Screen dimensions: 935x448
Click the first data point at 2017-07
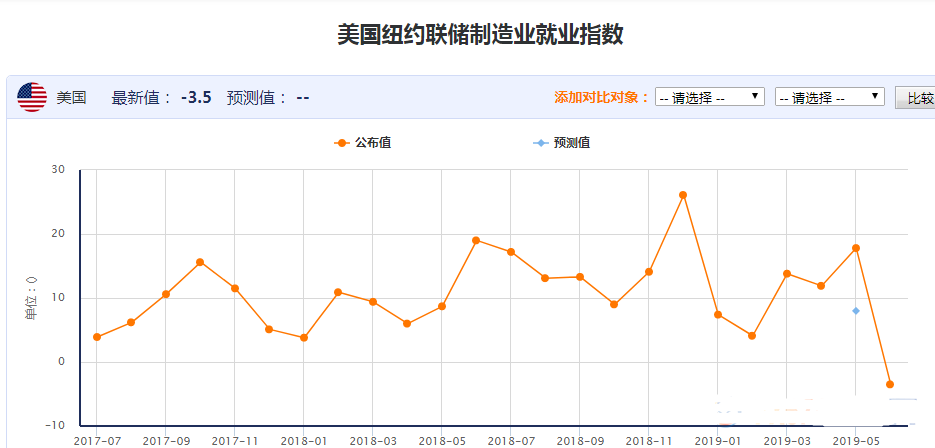(97, 337)
